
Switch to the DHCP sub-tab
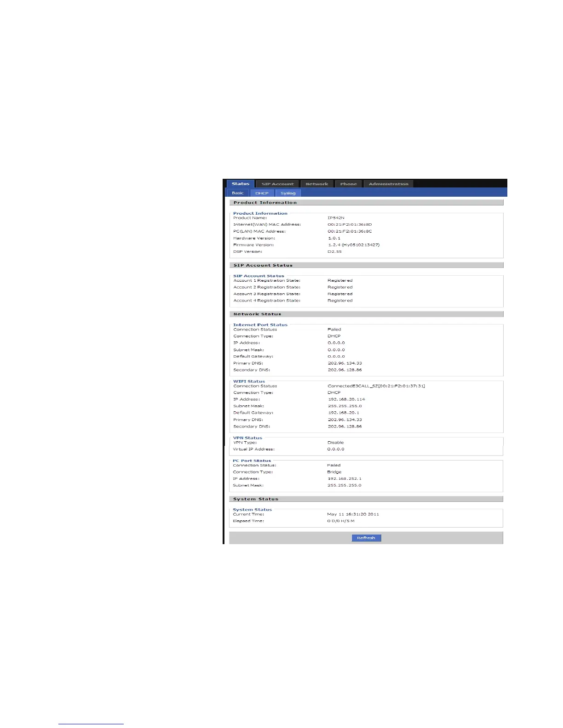(x=262, y=193)
